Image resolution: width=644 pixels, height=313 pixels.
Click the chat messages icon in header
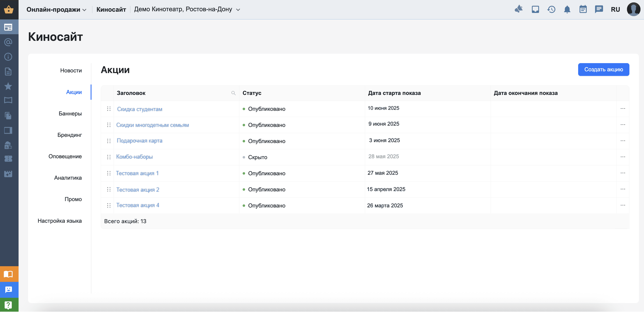(599, 9)
